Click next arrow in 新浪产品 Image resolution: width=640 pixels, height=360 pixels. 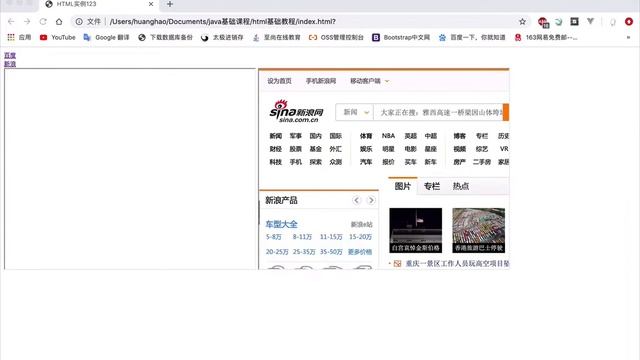pos(371,200)
